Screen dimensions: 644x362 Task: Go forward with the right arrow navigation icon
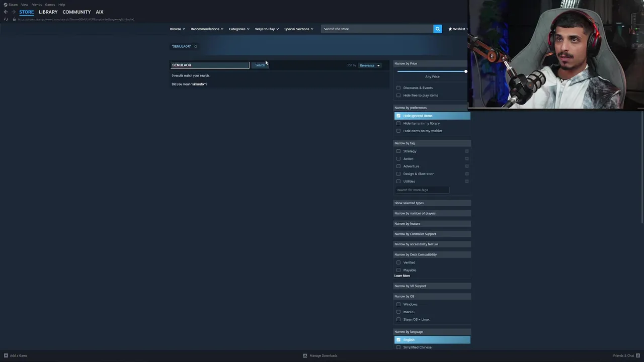pos(14,12)
